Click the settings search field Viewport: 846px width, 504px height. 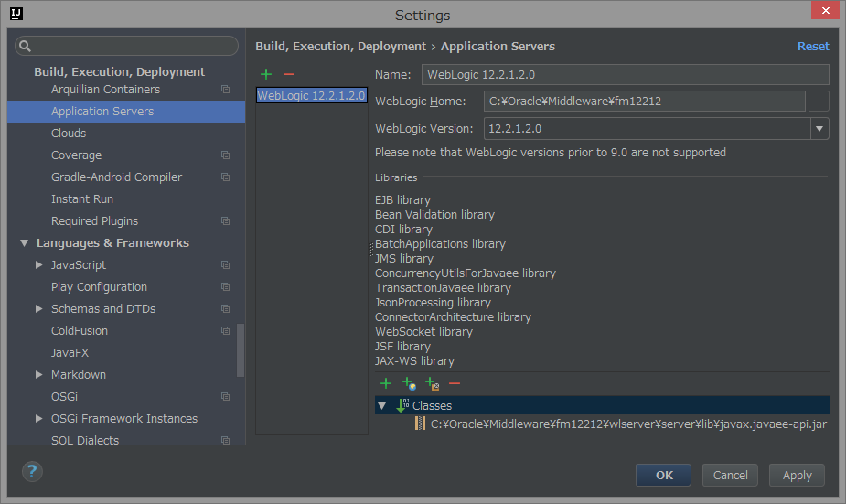point(126,46)
